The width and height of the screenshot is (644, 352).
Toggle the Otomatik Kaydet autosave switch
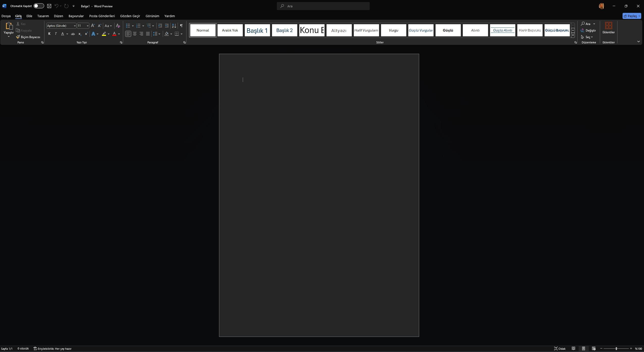(39, 6)
